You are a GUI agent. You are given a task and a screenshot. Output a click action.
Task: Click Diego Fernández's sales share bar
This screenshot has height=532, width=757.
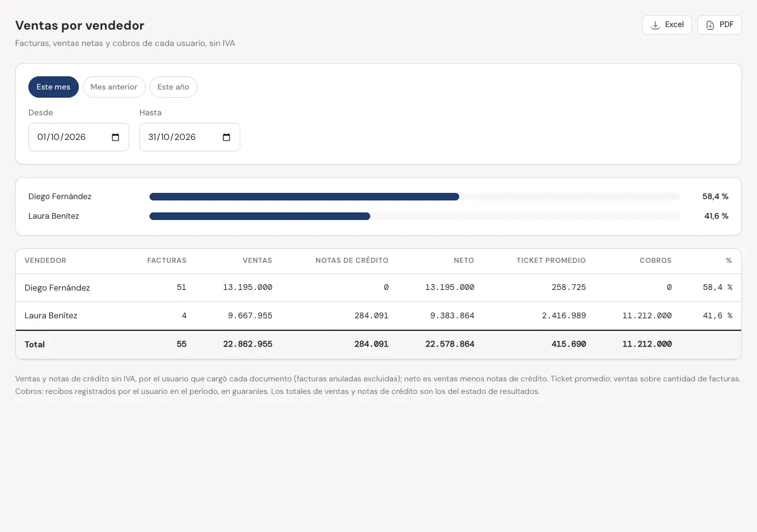[x=304, y=197]
